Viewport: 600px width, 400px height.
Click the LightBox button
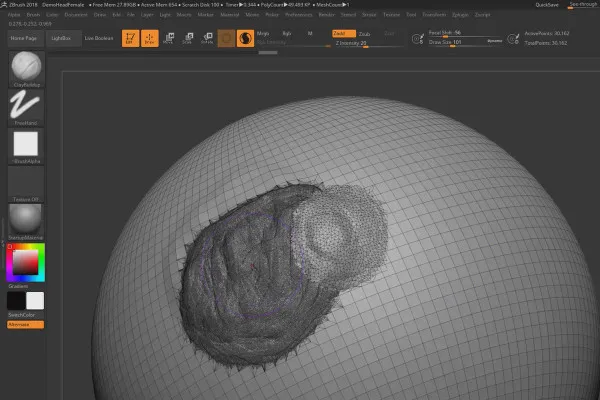pyautogui.click(x=62, y=38)
